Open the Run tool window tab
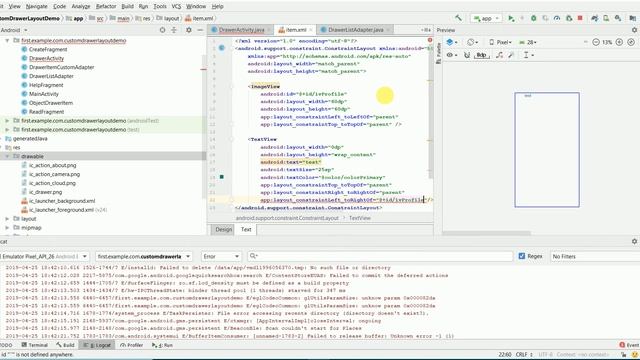Screen dimensions: 640x360 [162, 345]
